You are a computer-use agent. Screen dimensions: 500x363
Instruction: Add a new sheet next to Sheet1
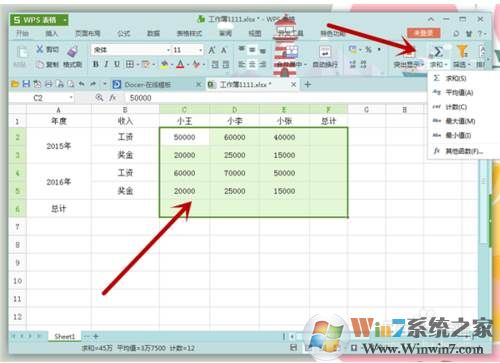pyautogui.click(x=96, y=336)
